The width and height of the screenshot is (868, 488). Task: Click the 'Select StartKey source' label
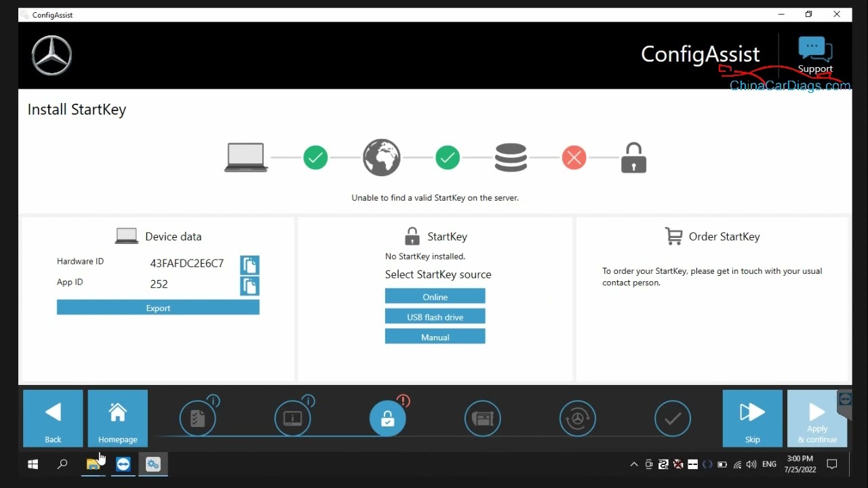click(x=438, y=274)
